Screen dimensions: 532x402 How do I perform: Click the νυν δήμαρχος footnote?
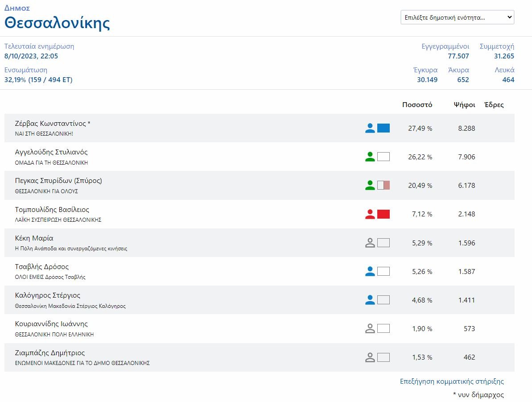478,394
